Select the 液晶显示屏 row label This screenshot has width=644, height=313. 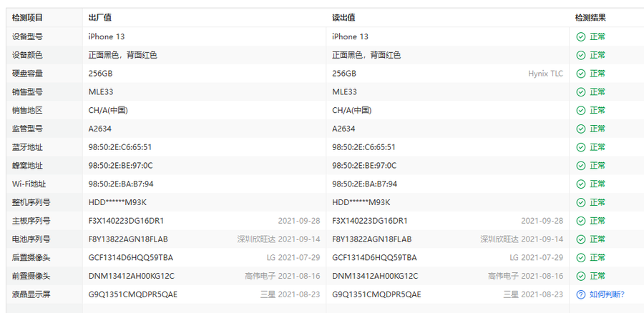tap(31, 294)
